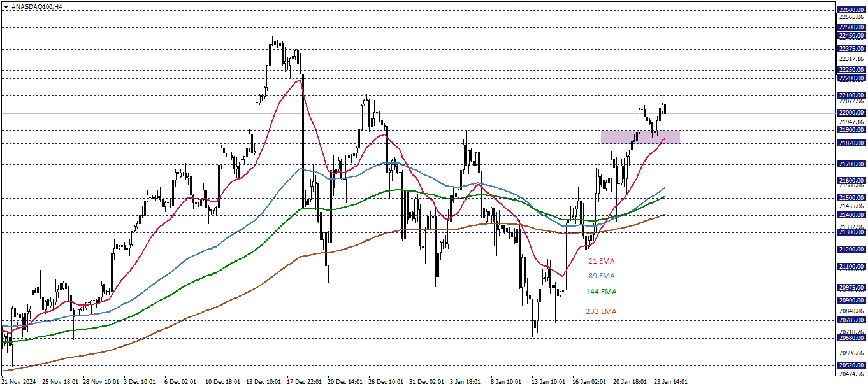Click the 20596.66 price scale value
868x389 pixels.
click(x=851, y=353)
